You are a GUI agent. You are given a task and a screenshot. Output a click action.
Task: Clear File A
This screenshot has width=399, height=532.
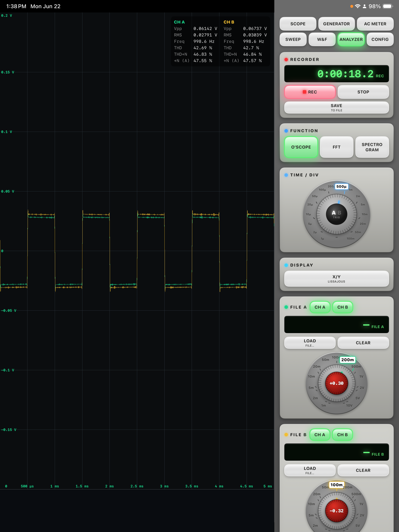(363, 343)
